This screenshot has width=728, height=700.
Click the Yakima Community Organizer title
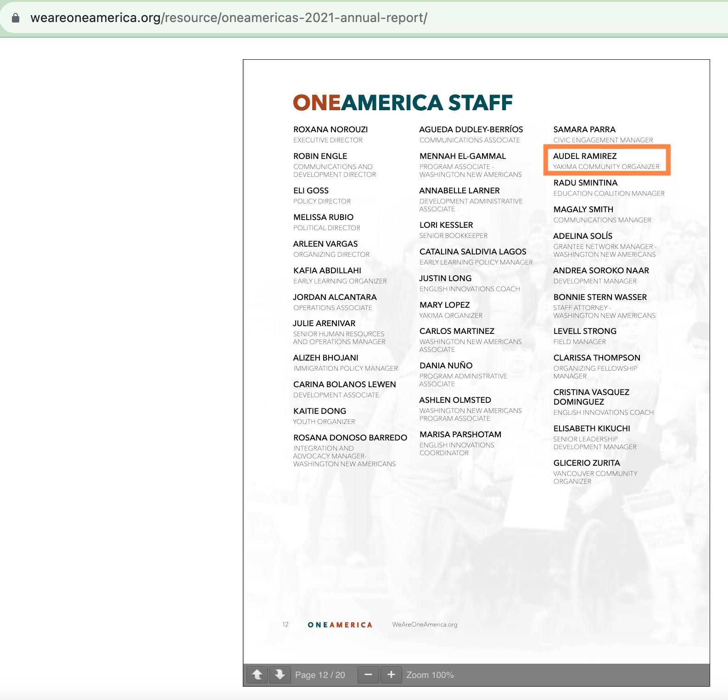tap(606, 167)
